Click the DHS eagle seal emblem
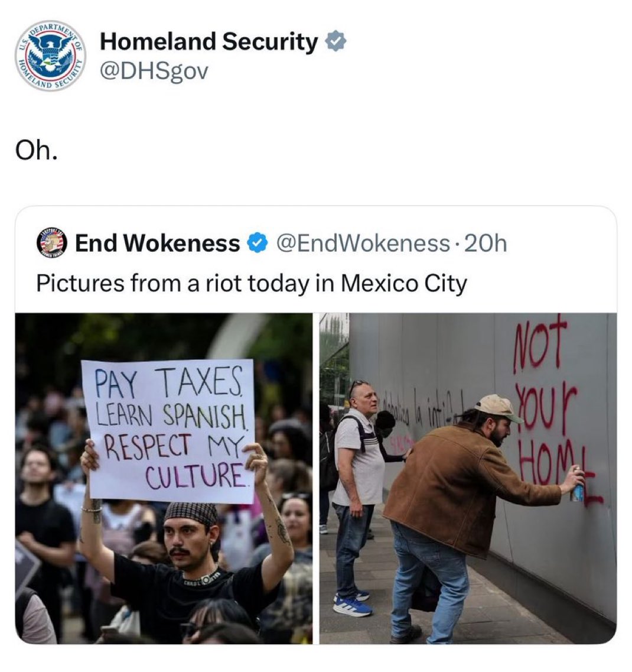Viewport: 632px width, 672px height. pyautogui.click(x=52, y=54)
